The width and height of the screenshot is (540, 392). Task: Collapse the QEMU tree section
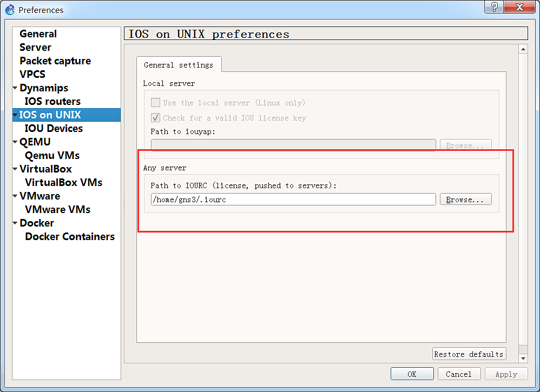(15, 142)
